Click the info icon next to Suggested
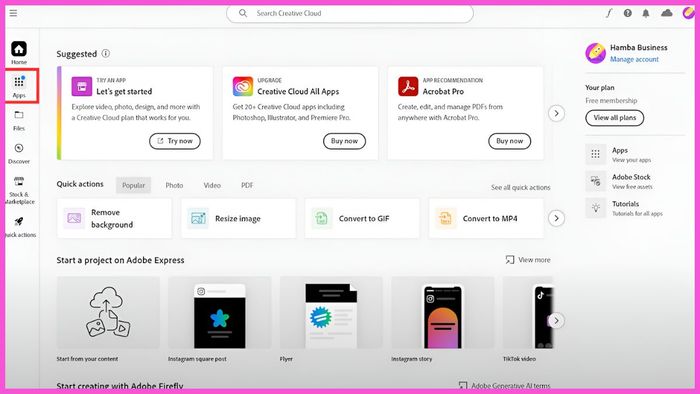Image resolution: width=700 pixels, height=394 pixels. [x=106, y=54]
